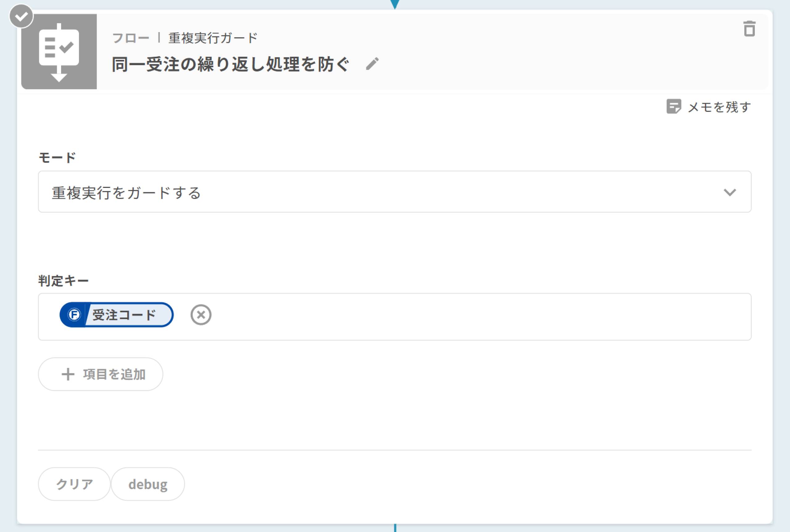Click the gray 重複実行ガード step icon

[x=59, y=52]
